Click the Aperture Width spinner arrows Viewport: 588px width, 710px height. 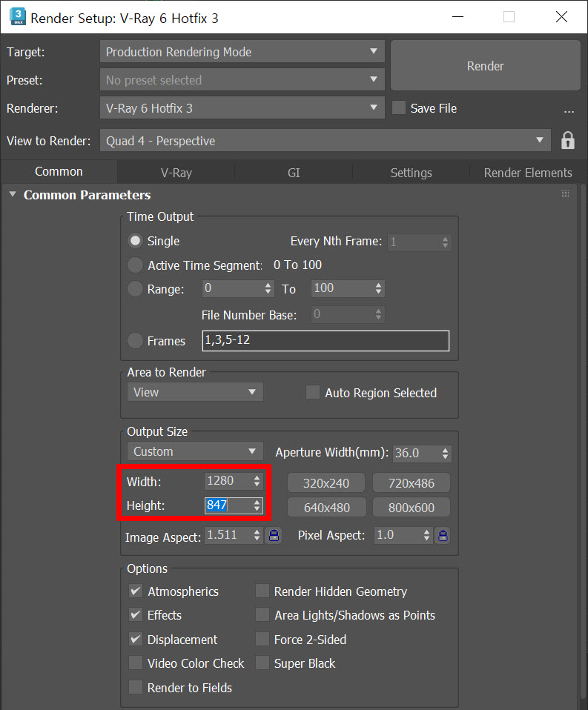pos(446,453)
